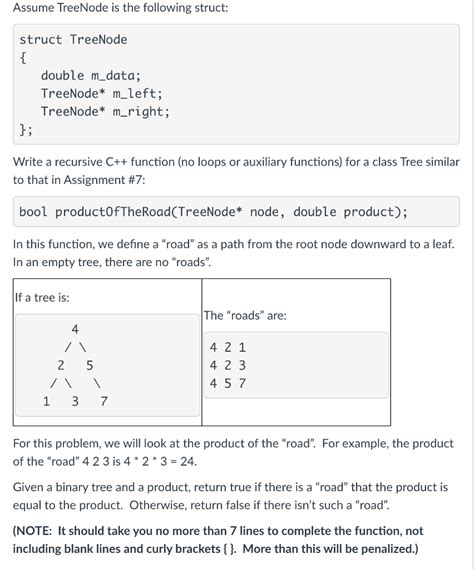474x569 pixels.
Task: Click the road '4 2 3' line
Action: (228, 365)
